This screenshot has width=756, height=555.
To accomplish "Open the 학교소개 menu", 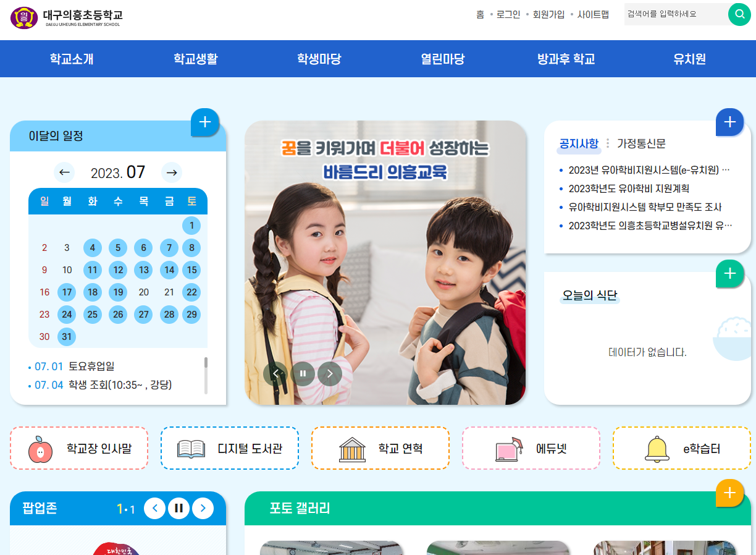I will [72, 59].
